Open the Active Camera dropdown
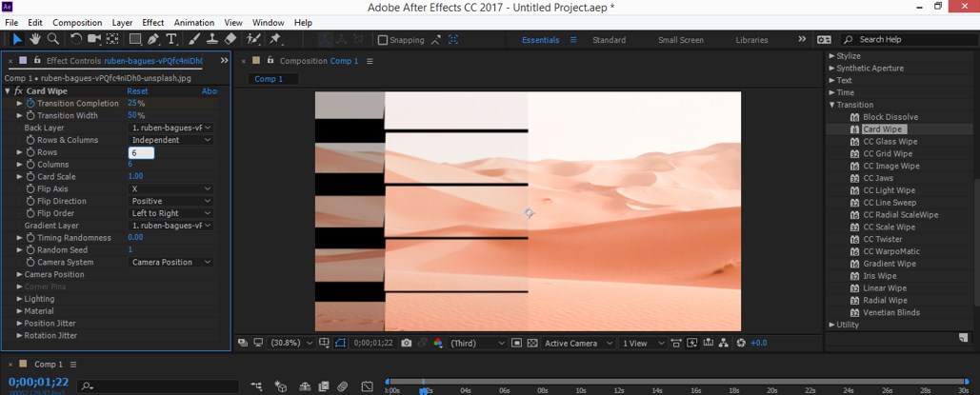The width and height of the screenshot is (980, 395). (x=577, y=343)
